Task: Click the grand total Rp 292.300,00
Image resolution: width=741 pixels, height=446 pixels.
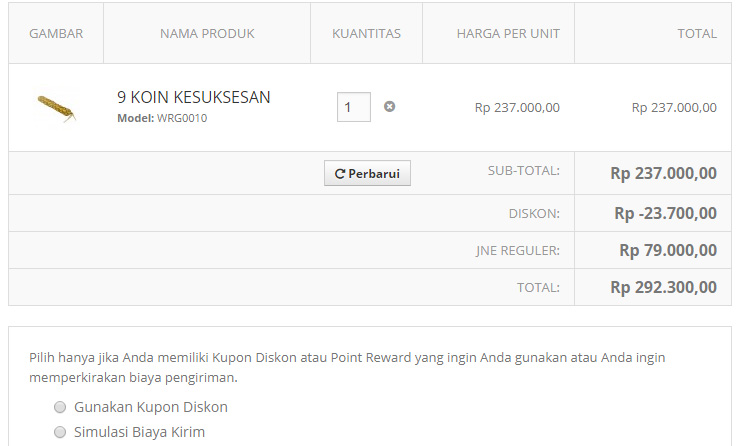Action: [x=663, y=287]
